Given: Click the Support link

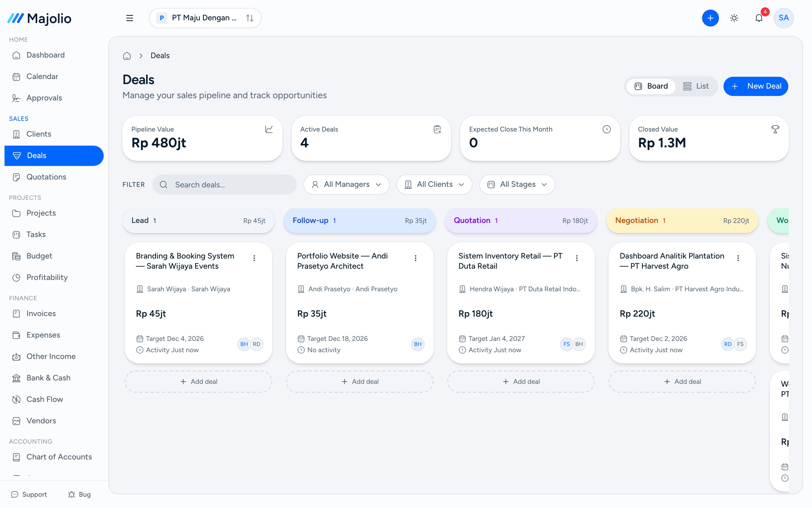Looking at the screenshot, I should point(29,494).
